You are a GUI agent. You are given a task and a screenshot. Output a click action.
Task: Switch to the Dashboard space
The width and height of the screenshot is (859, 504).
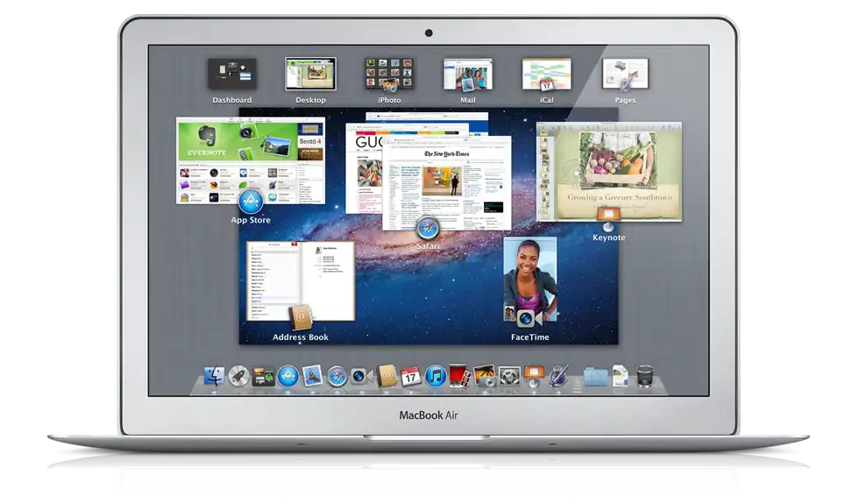pos(232,75)
